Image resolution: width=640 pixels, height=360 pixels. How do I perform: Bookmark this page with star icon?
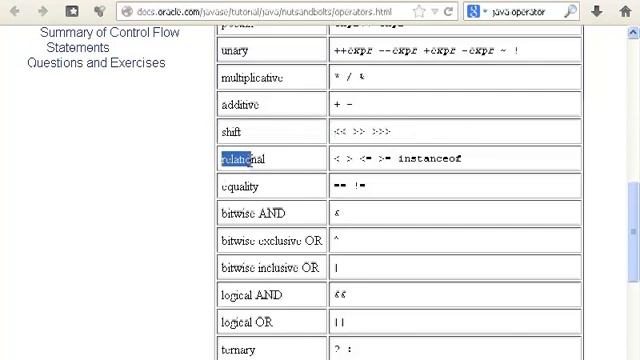pyautogui.click(x=419, y=11)
